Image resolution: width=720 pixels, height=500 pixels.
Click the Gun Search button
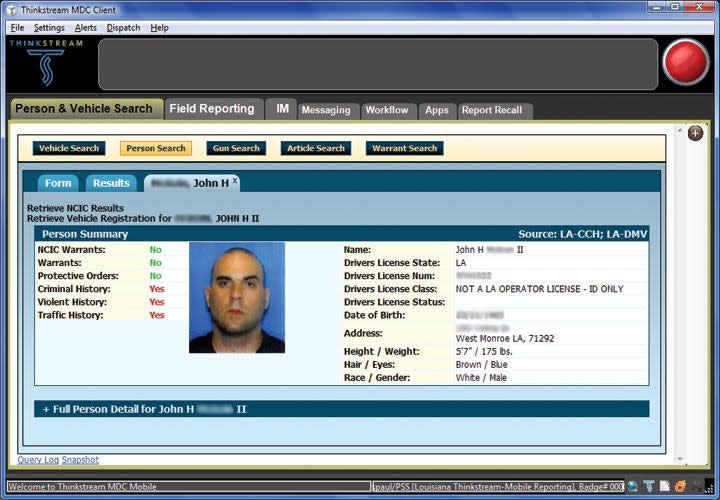click(236, 148)
